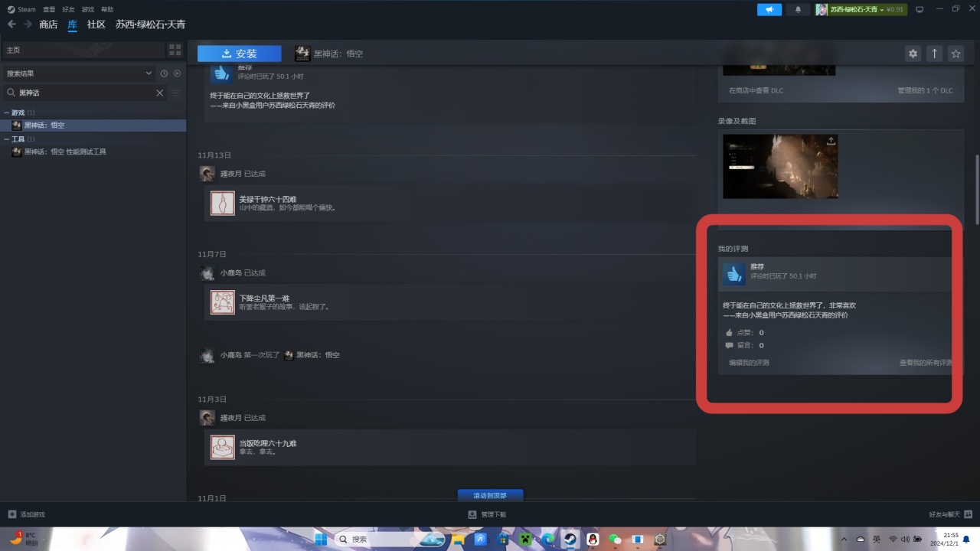
Task: Show ready-to-play games play icon
Action: [x=177, y=73]
